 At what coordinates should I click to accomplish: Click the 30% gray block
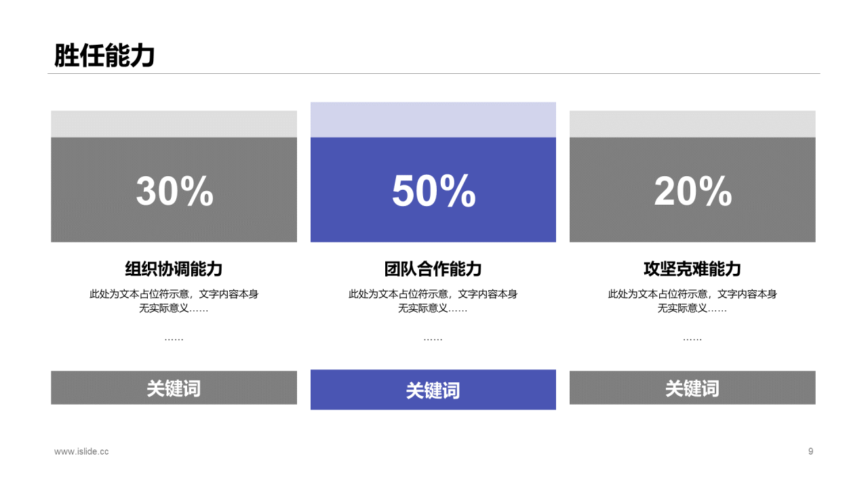click(x=174, y=190)
